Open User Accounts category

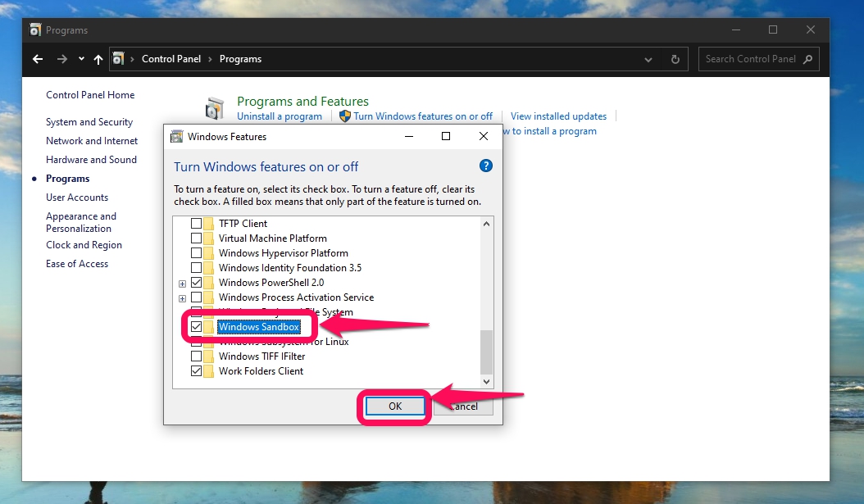76,198
